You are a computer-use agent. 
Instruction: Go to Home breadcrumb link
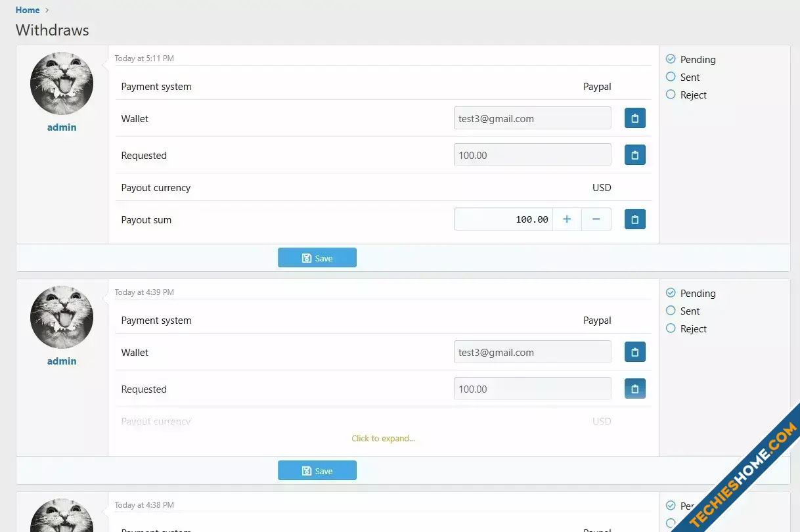[28, 10]
